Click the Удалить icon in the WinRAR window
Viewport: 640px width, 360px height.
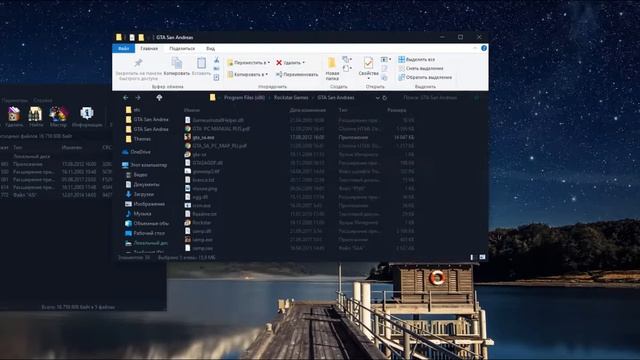(14, 113)
